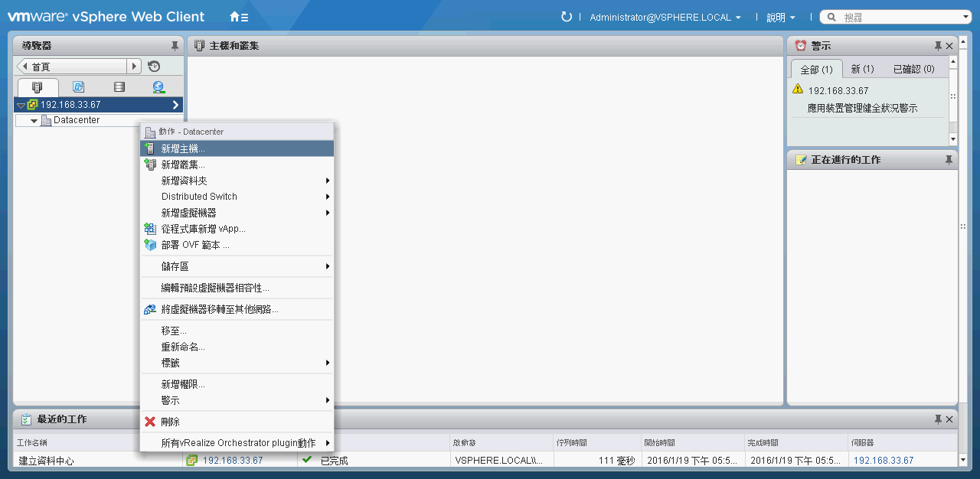Select 重新命名... from the context menu

tap(237, 347)
